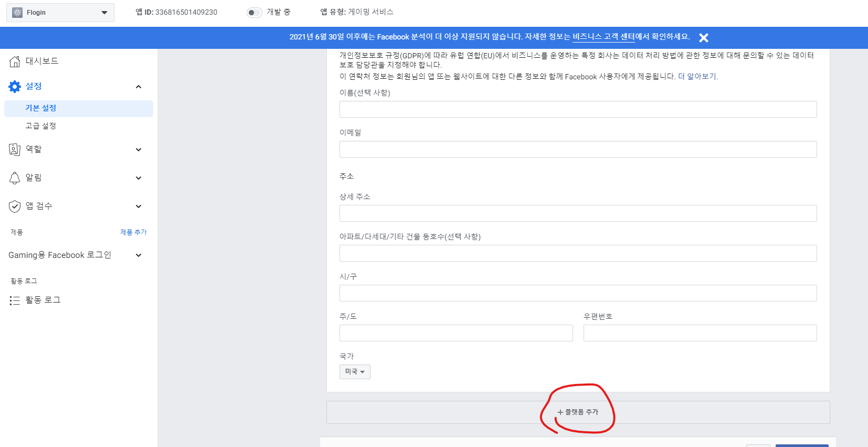The image size is (868, 447).
Task: Click the 앱 ID number text
Action: click(x=186, y=12)
